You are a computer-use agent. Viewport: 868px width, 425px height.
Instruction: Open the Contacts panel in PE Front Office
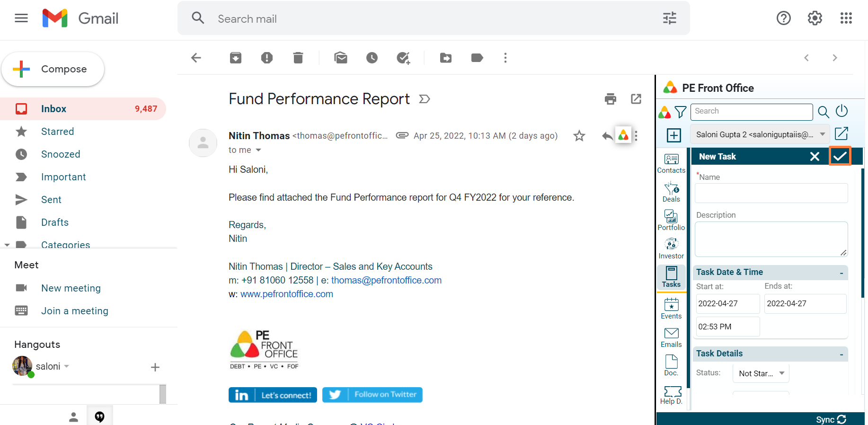[671, 163]
